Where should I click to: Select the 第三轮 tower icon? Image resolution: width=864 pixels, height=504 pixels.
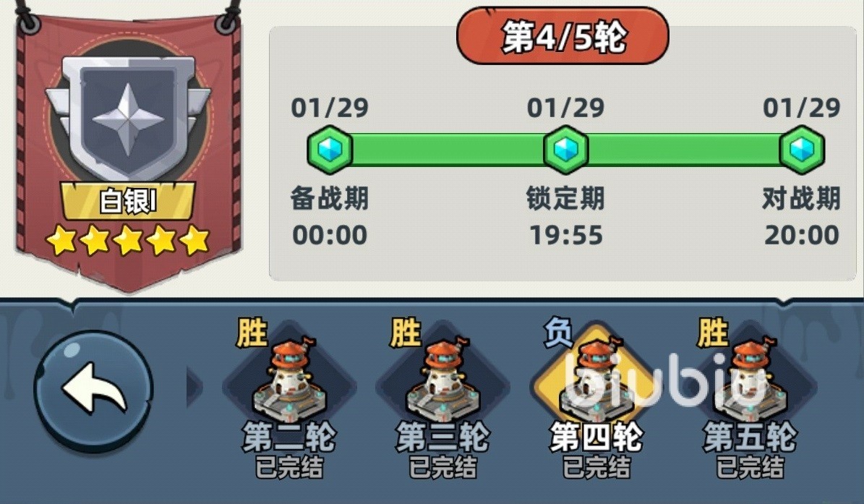click(442, 380)
